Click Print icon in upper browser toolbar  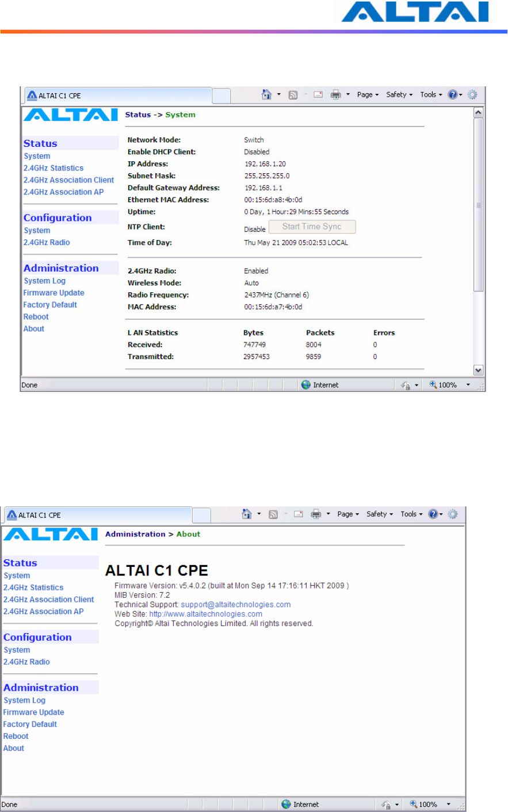[x=336, y=94]
